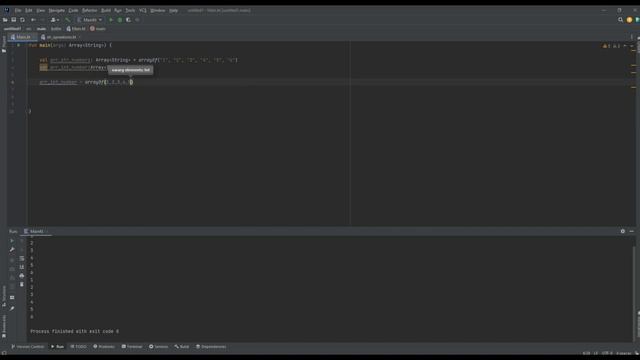
Task: Open the Bookmarks side tool tab
Action: [4, 326]
